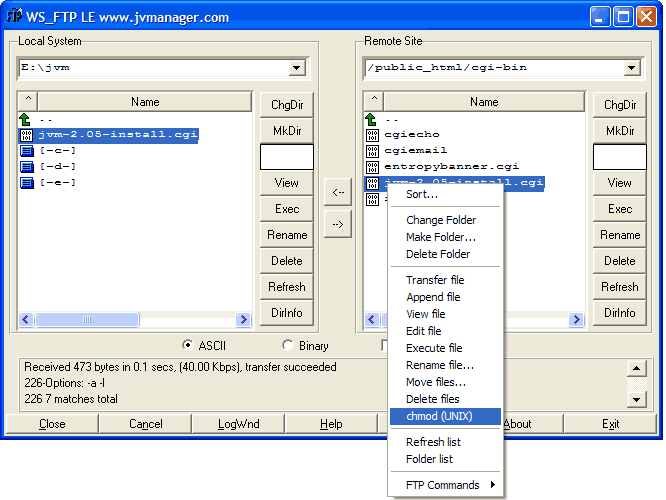Click the file icon next to cgiecho
Image resolution: width=666 pixels, height=500 pixels.
click(x=372, y=135)
